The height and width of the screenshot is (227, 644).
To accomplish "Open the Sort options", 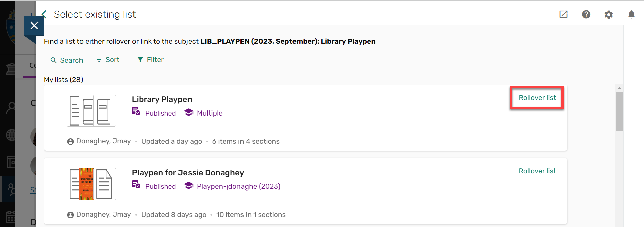I will click(107, 60).
